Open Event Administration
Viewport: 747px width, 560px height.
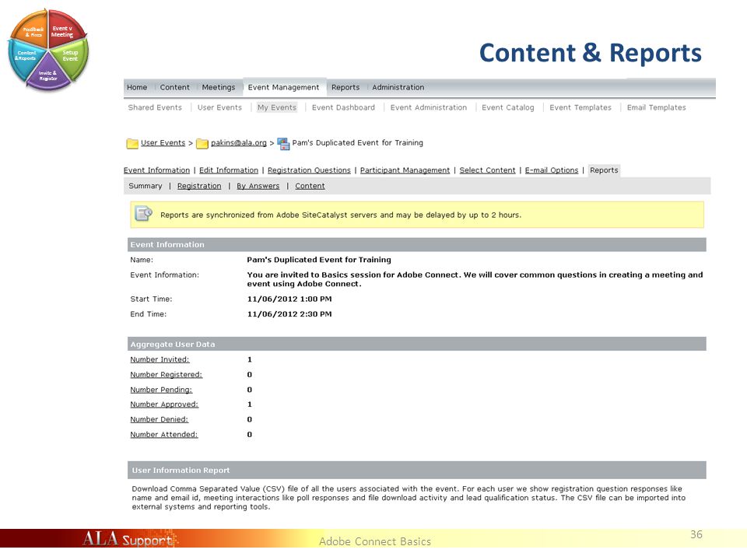[428, 107]
